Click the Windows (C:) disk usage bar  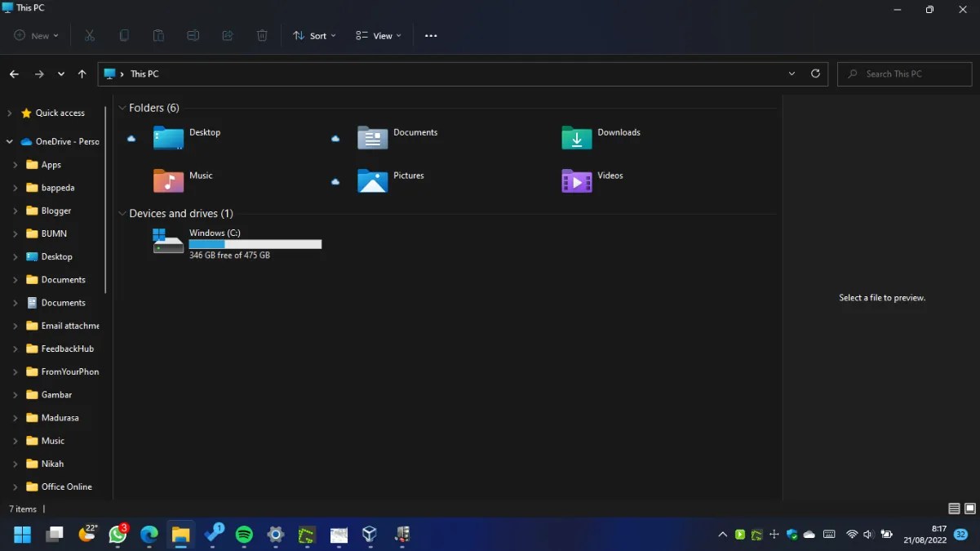(255, 243)
